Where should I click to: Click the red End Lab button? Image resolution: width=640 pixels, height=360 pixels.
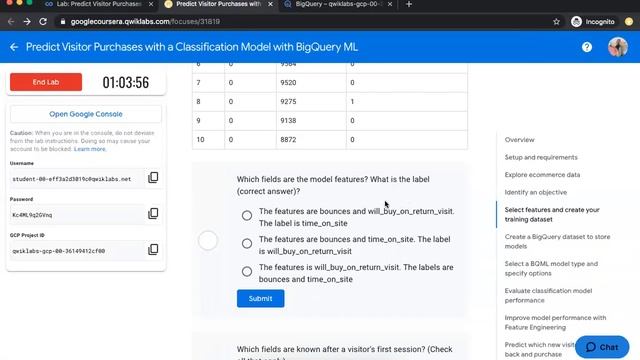(46, 82)
